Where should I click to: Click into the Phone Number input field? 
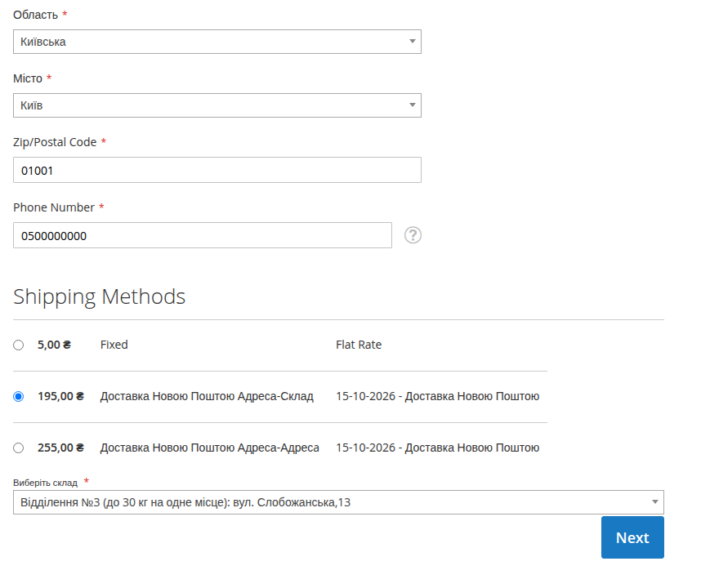tap(203, 235)
